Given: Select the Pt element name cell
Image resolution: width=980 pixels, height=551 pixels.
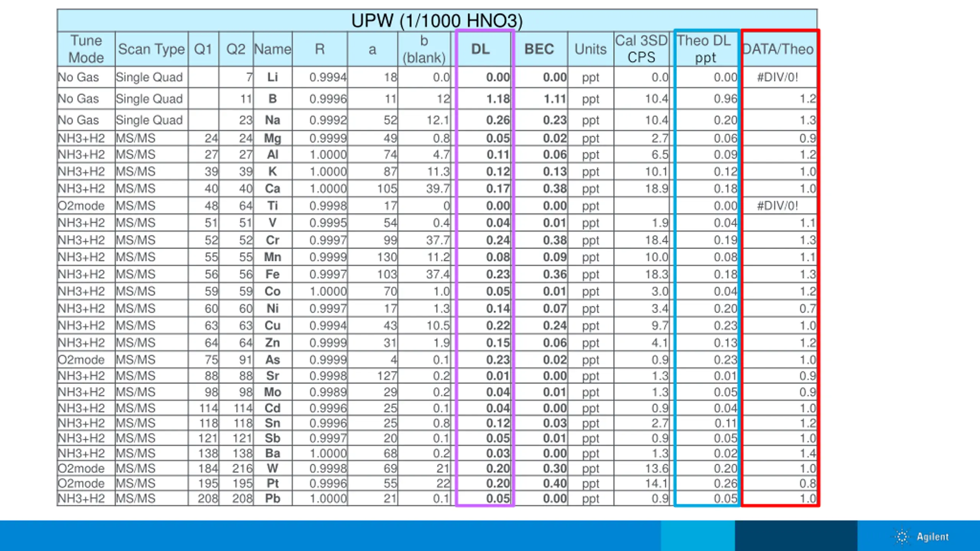Looking at the screenshot, I should 273,483.
